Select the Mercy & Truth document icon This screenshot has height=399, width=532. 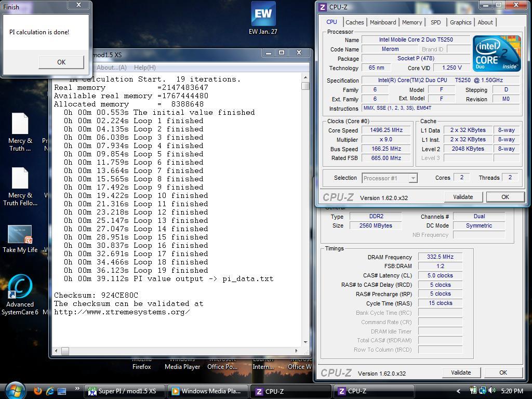[x=20, y=132]
